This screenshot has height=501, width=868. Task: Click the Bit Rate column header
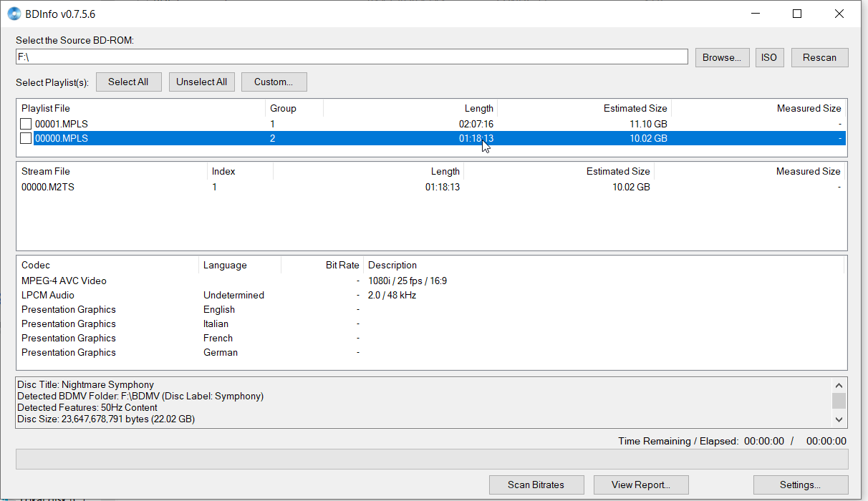(x=322, y=265)
